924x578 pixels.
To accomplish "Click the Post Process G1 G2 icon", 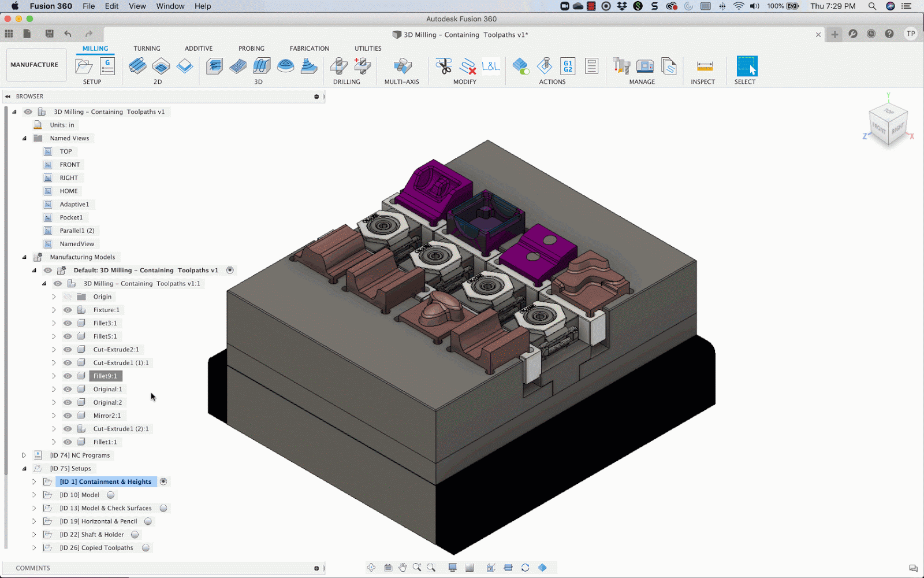I will 568,66.
